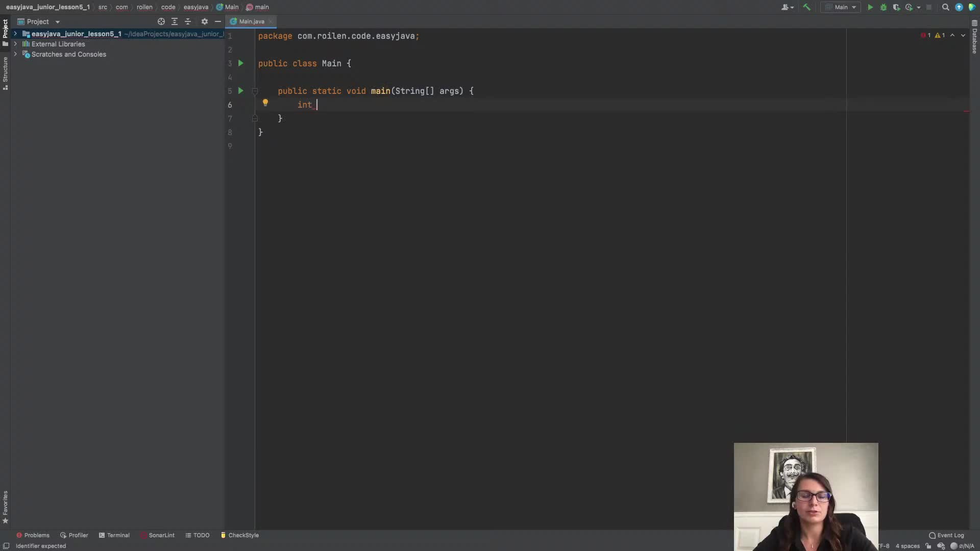Image resolution: width=980 pixels, height=551 pixels.
Task: Run the Main configuration with green play button
Action: point(870,7)
